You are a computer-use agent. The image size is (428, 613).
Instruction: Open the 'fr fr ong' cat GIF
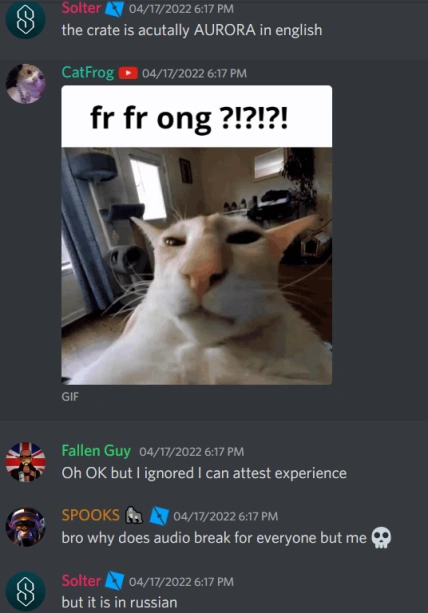[x=197, y=235]
